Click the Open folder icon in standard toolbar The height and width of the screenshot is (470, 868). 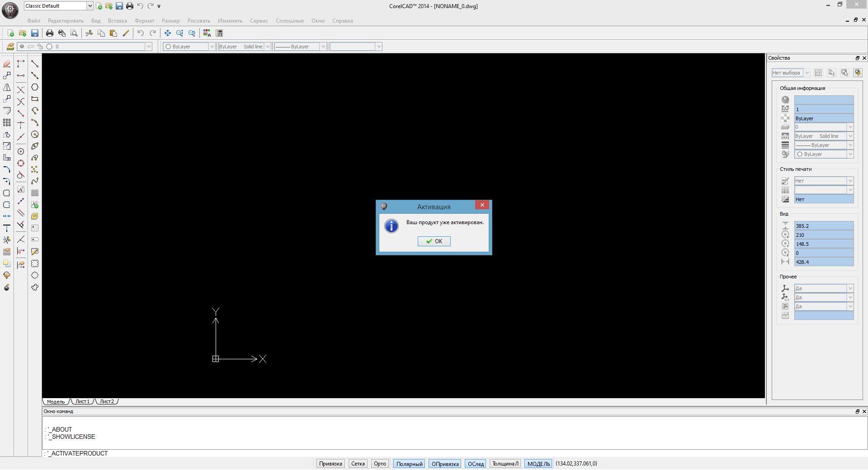pyautogui.click(x=23, y=33)
